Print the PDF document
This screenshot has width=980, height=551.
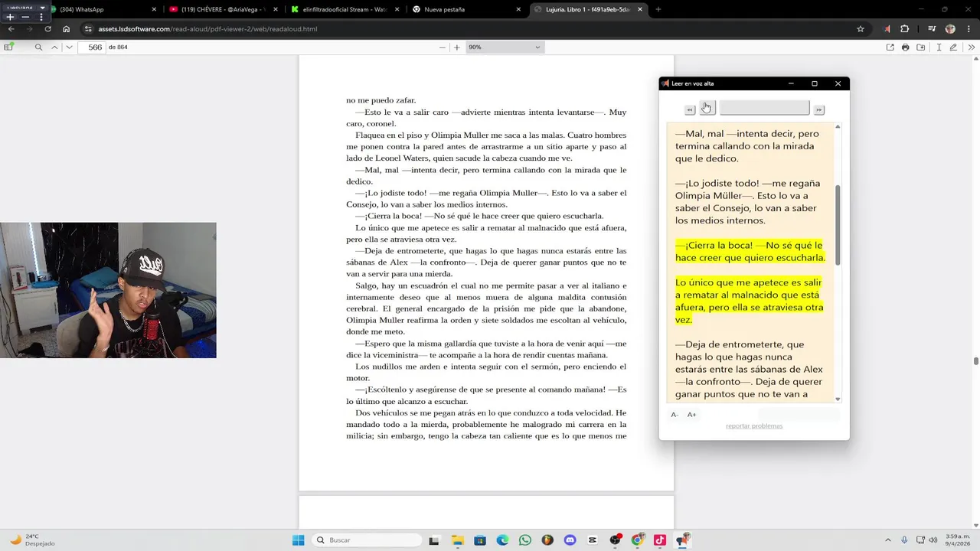(x=905, y=47)
